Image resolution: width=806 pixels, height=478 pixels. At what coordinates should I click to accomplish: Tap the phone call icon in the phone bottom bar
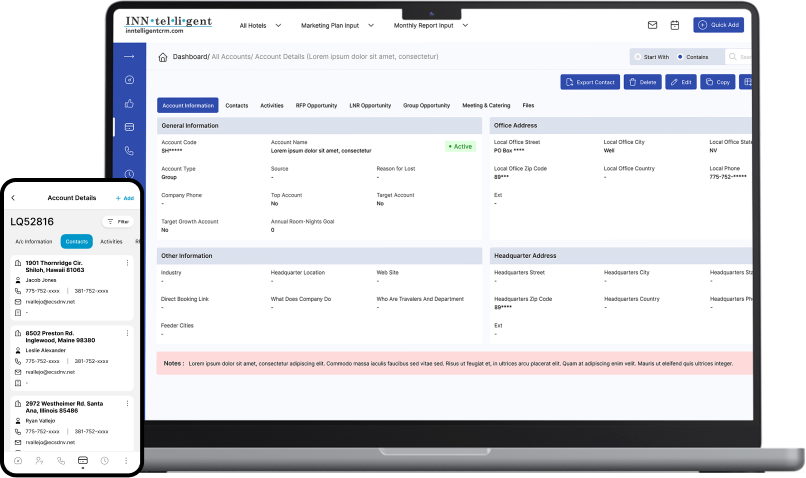click(x=61, y=461)
